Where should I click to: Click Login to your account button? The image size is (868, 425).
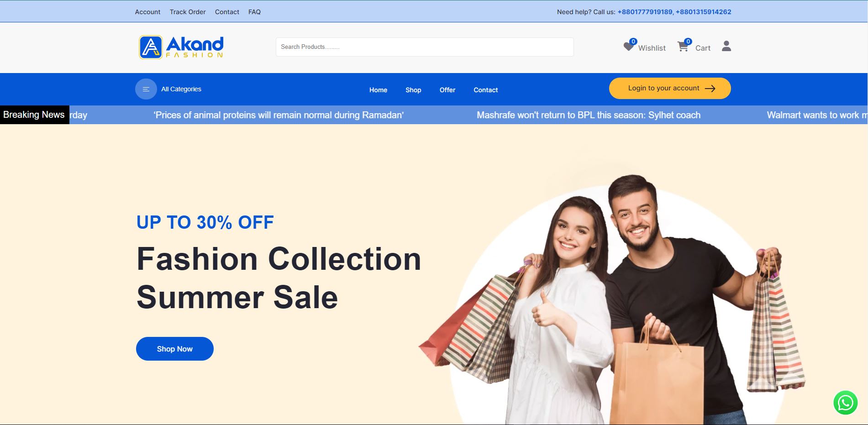(x=670, y=89)
